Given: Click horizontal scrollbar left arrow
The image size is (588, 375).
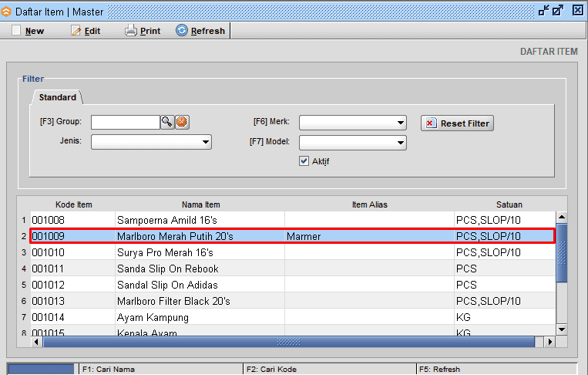Looking at the screenshot, I should point(36,342).
